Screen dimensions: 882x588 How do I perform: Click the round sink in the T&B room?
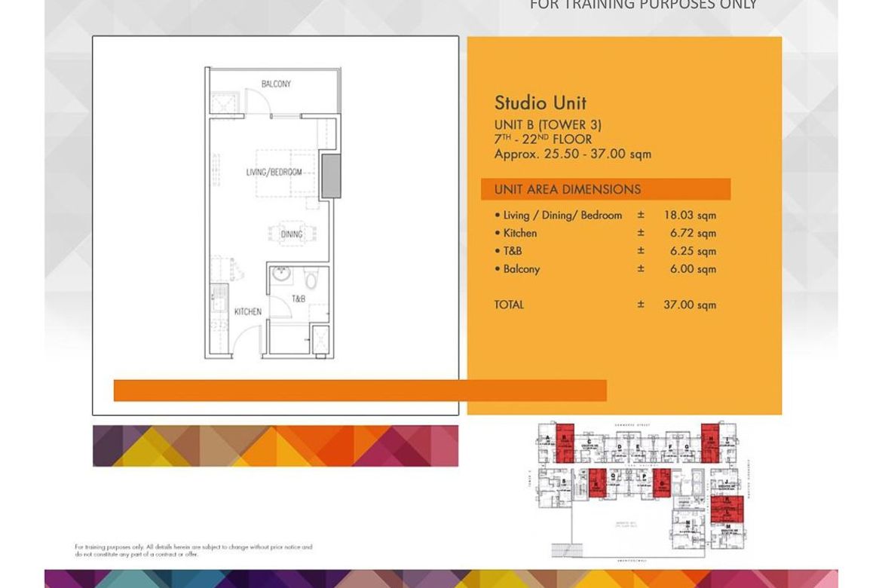pyautogui.click(x=281, y=274)
